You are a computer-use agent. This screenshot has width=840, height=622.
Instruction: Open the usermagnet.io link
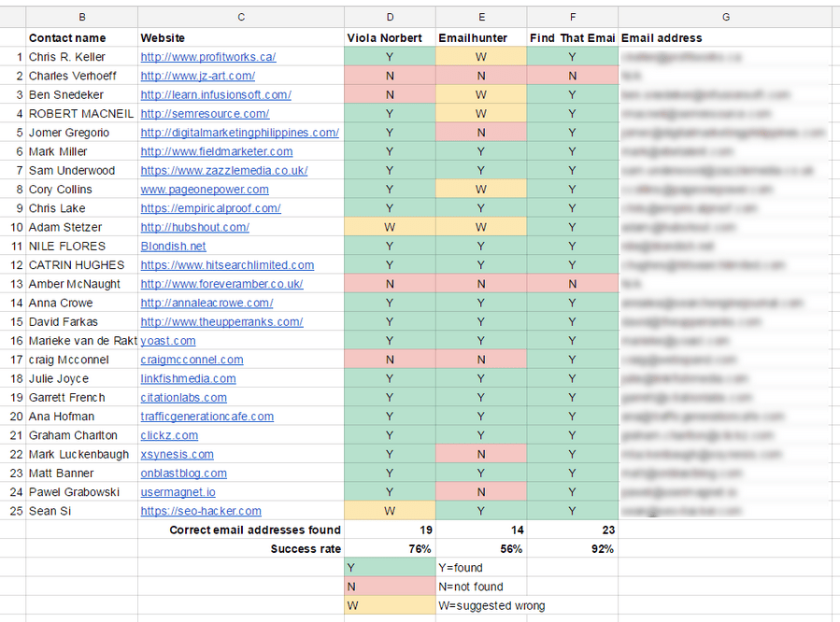click(178, 492)
